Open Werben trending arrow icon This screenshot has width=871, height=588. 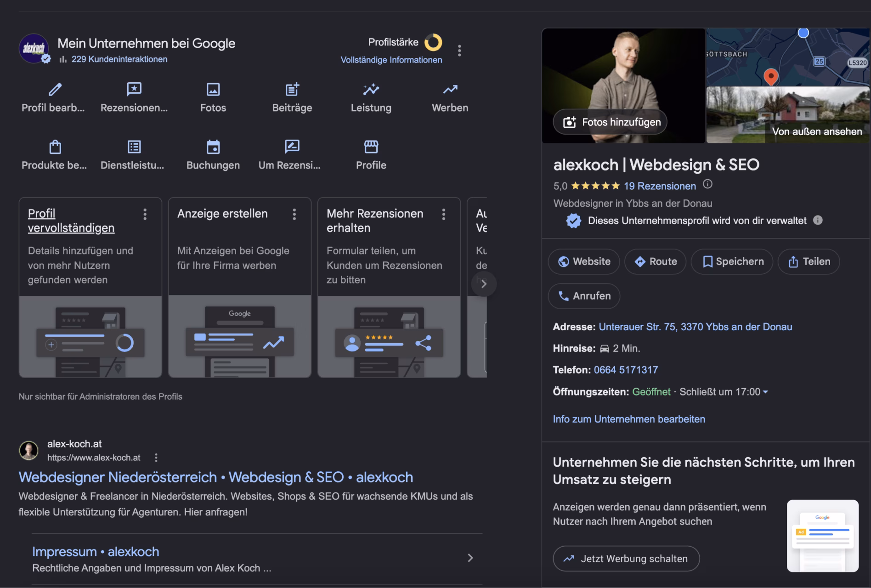pyautogui.click(x=450, y=89)
